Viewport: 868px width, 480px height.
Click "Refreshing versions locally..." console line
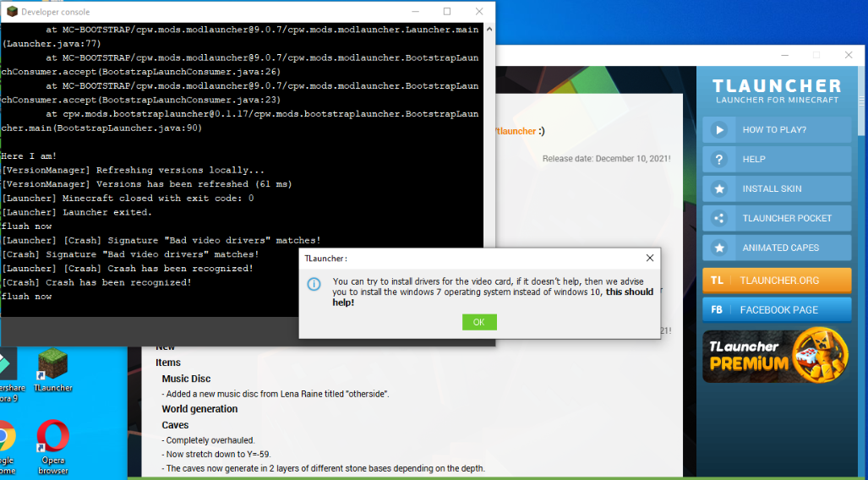click(133, 170)
